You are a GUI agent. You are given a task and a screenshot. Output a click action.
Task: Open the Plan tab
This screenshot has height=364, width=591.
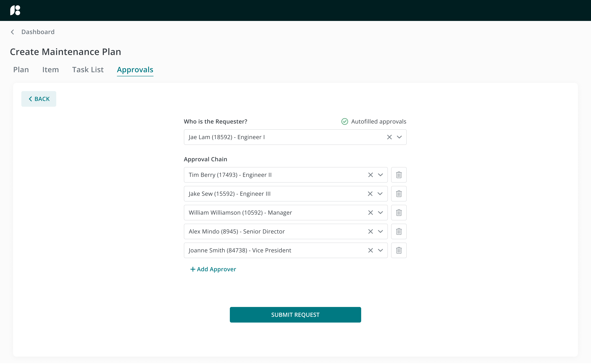(x=21, y=70)
